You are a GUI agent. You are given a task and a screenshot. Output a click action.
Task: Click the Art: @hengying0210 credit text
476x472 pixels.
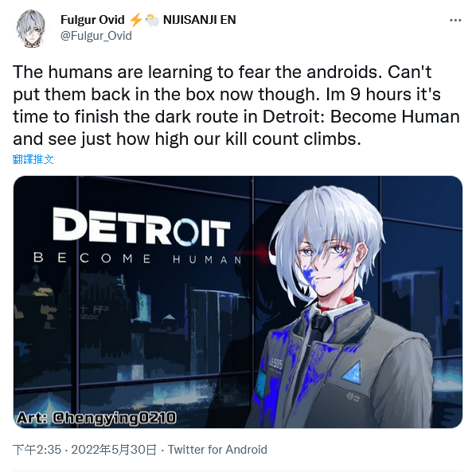click(x=96, y=418)
